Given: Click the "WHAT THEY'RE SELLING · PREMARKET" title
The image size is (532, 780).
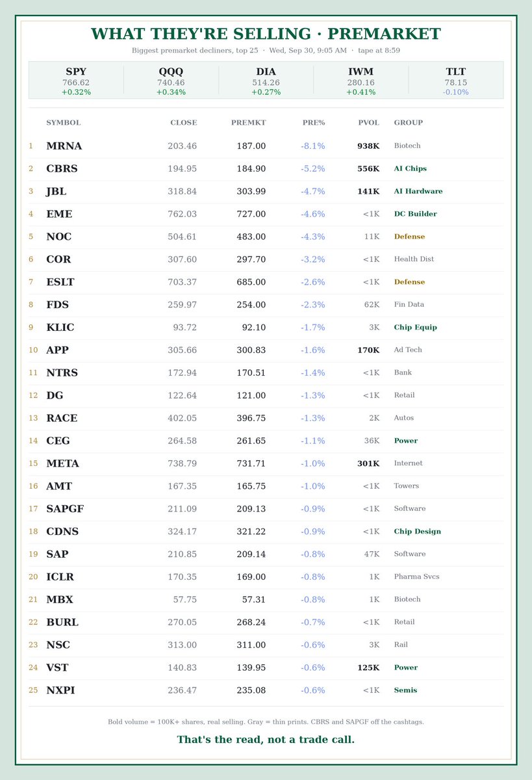Looking at the screenshot, I should [266, 34].
